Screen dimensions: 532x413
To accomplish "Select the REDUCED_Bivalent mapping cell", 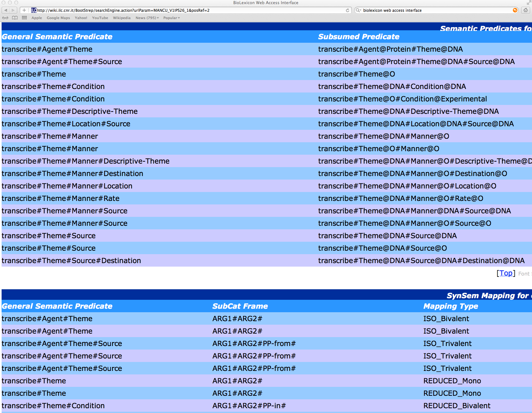I will pos(457,406).
